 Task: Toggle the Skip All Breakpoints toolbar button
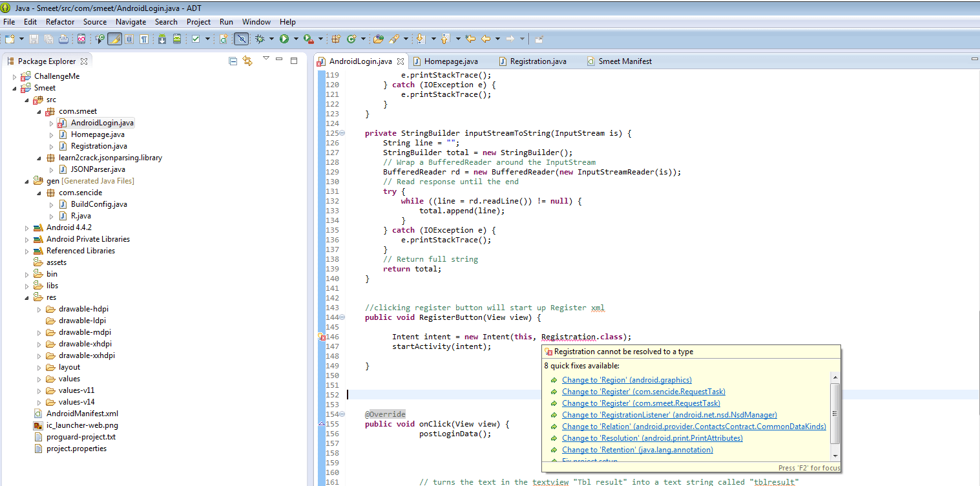tap(241, 39)
